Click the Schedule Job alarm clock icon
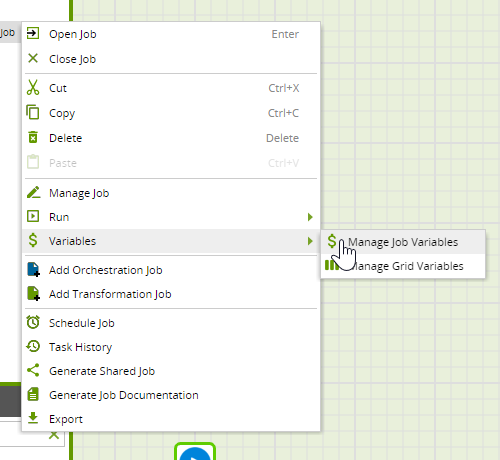The width and height of the screenshot is (500, 460). coord(33,322)
